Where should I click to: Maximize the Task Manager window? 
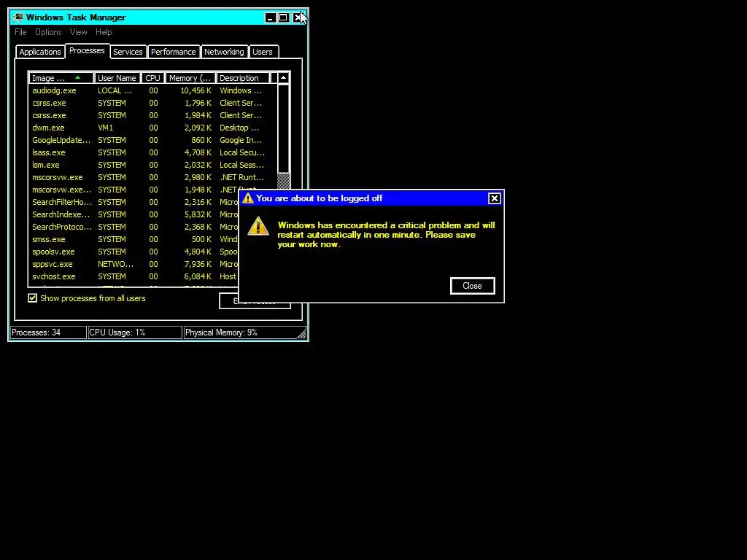point(284,17)
